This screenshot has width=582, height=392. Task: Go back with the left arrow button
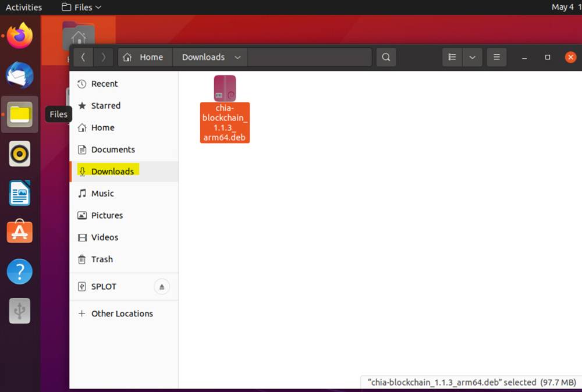(x=83, y=57)
